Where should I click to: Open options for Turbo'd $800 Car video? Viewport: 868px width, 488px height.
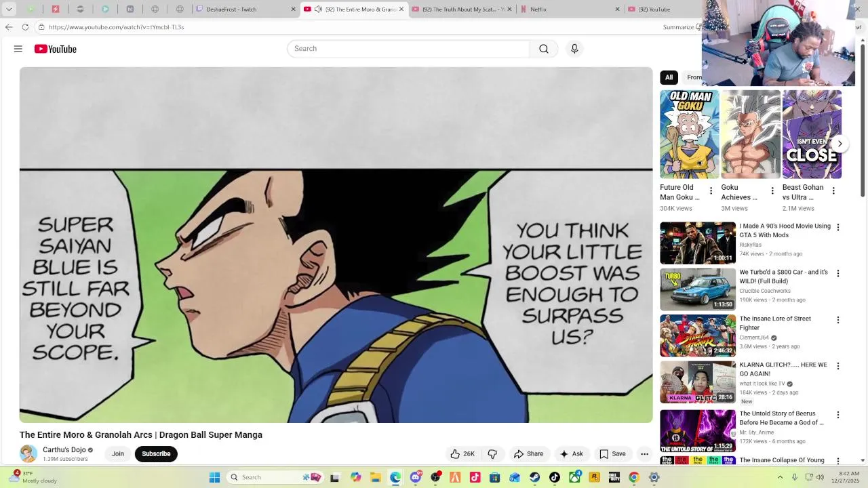(x=837, y=274)
